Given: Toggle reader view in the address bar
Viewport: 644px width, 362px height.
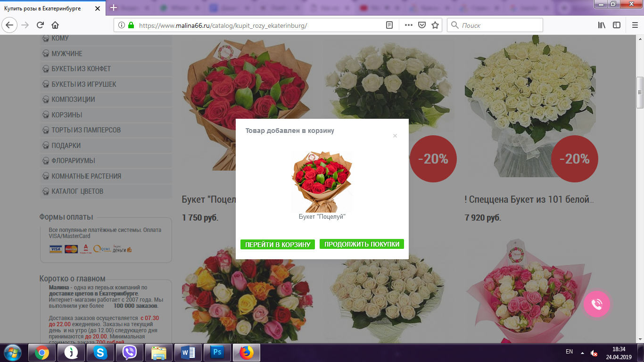Looking at the screenshot, I should pyautogui.click(x=389, y=25).
